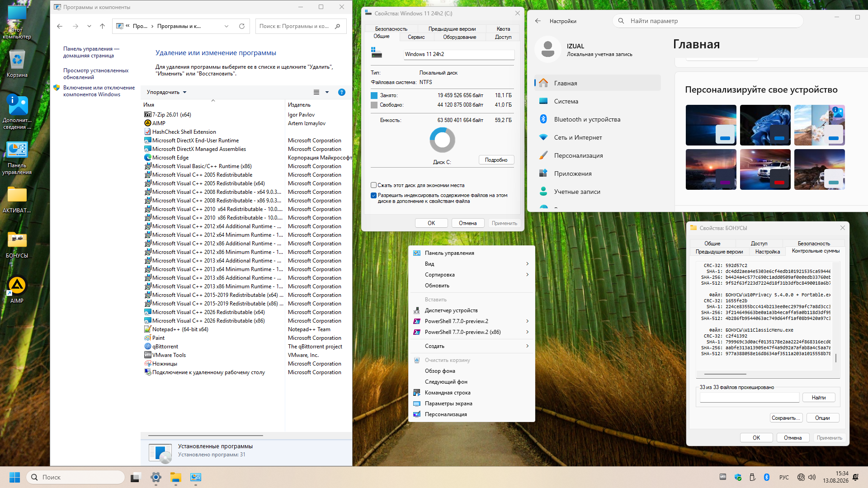Open the БОНУСЫ desktop folder
This screenshot has width=868, height=488.
tap(17, 244)
